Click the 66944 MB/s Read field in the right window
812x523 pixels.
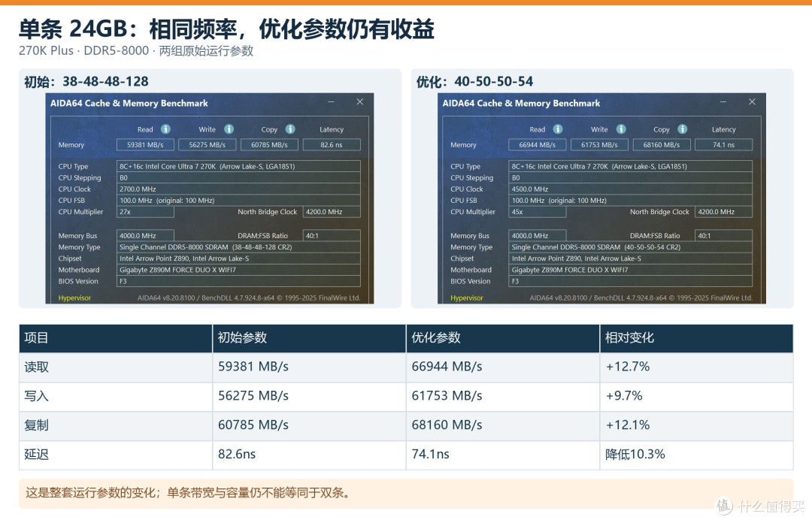pos(537,145)
